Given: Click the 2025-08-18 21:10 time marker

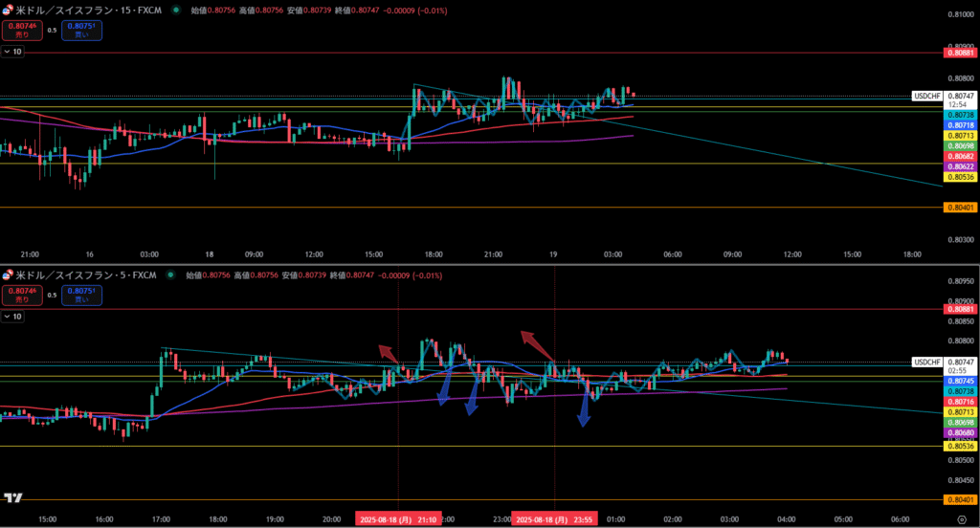Looking at the screenshot, I should tap(397, 518).
